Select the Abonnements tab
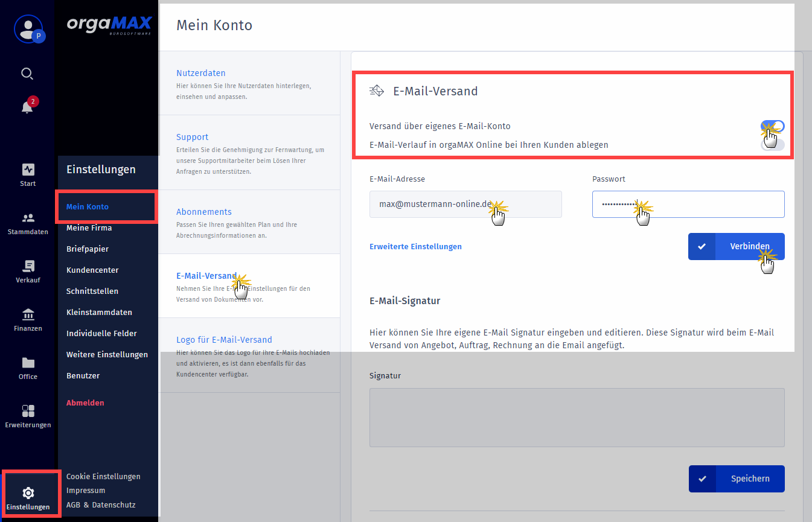Image resolution: width=812 pixels, height=522 pixels. [249, 222]
